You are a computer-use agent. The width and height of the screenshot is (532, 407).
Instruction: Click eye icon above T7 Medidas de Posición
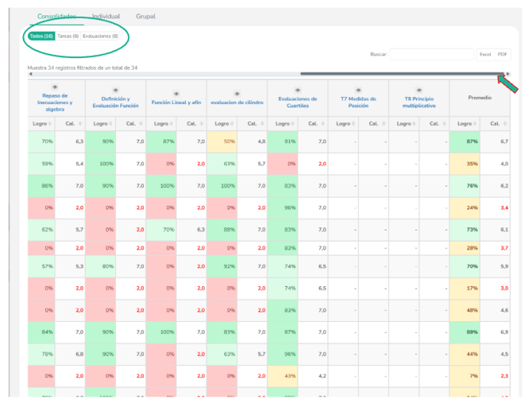[358, 90]
